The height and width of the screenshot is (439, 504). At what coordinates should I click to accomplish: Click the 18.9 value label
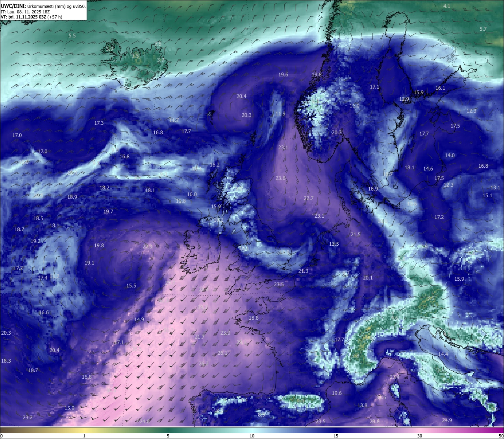72,197
